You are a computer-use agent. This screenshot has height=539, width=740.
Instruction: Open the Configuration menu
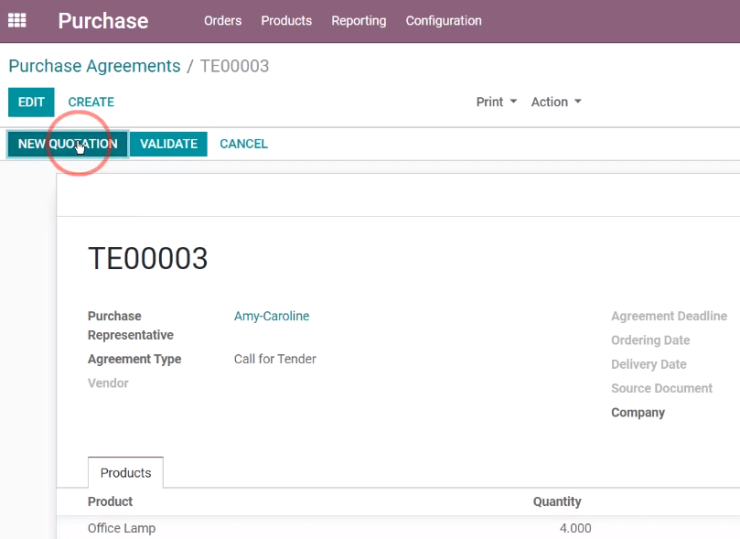click(444, 21)
